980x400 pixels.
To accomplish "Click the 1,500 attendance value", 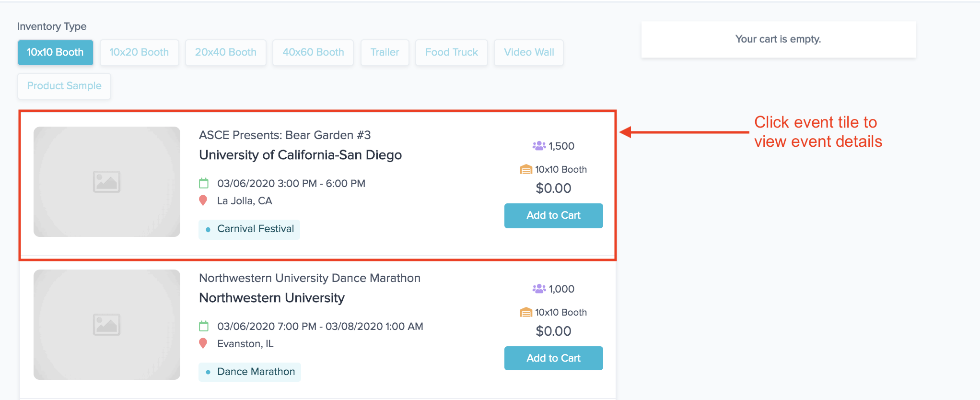I will (x=561, y=146).
